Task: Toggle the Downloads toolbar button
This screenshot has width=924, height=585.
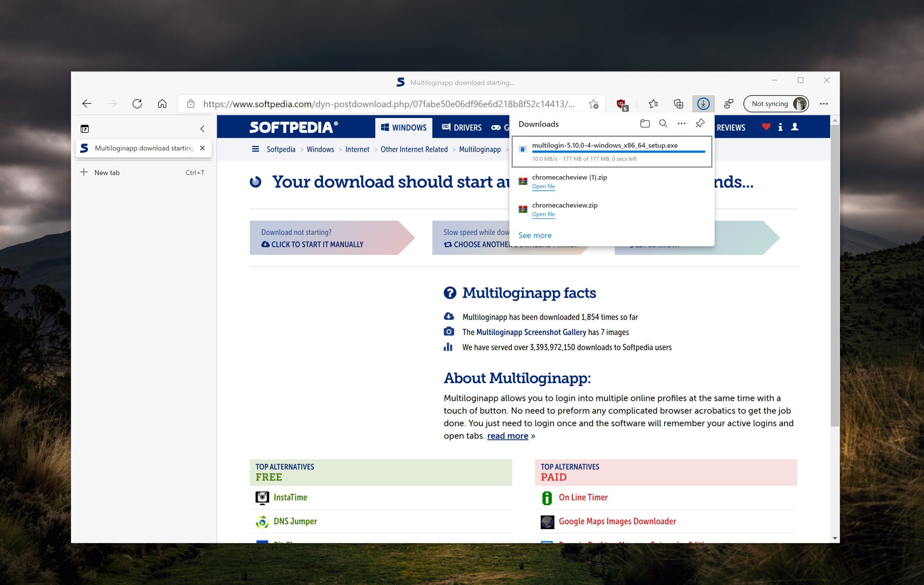Action: pyautogui.click(x=703, y=104)
